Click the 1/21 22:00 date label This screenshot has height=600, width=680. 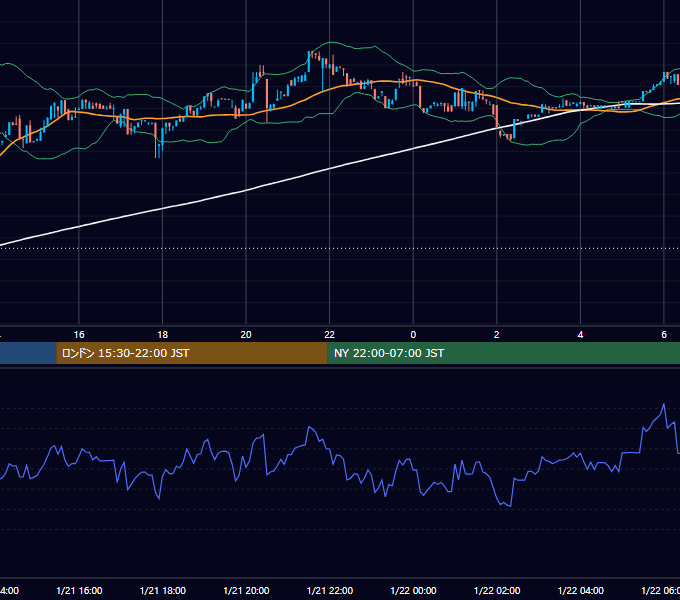(330, 590)
